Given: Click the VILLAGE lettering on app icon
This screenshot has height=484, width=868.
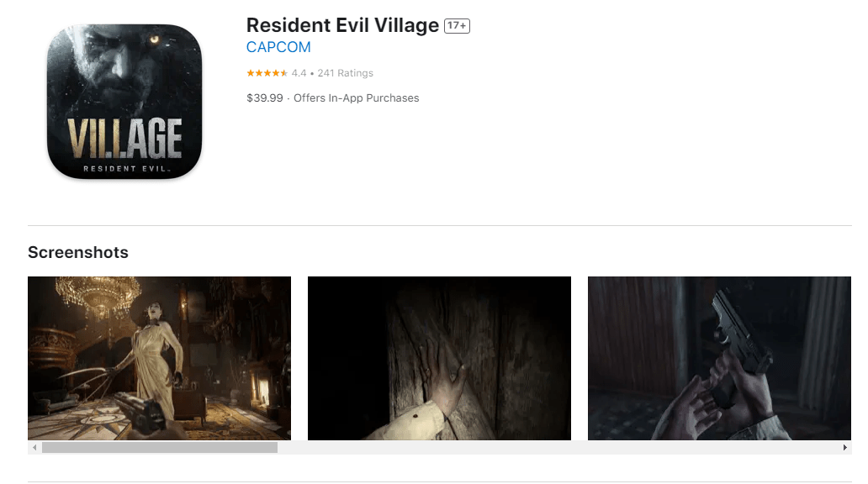Looking at the screenshot, I should coord(124,139).
